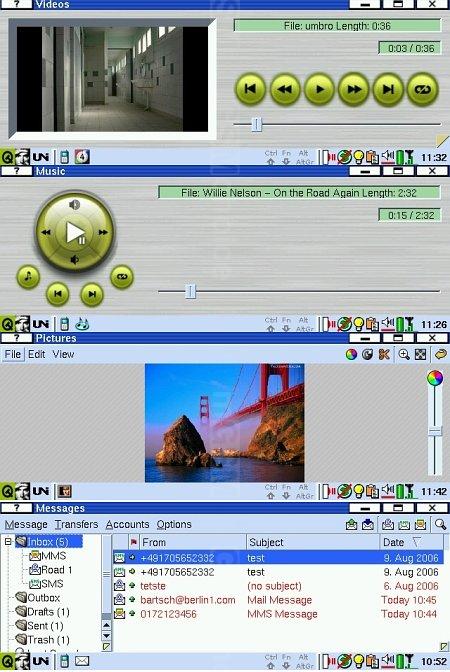Click the zoom magnifier in Pictures toolbar
Viewport: 450px width, 672px height.
point(404,354)
